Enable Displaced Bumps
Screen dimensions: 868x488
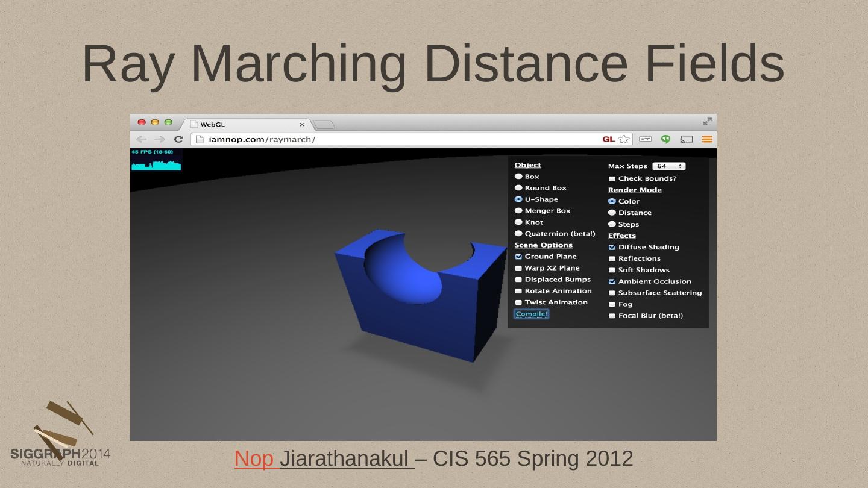coord(518,280)
